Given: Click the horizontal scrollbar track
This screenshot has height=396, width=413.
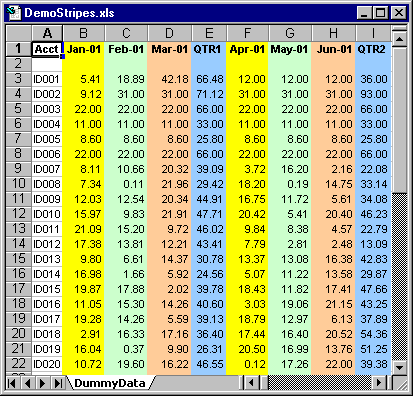Looking at the screenshot, I should 320,383.
